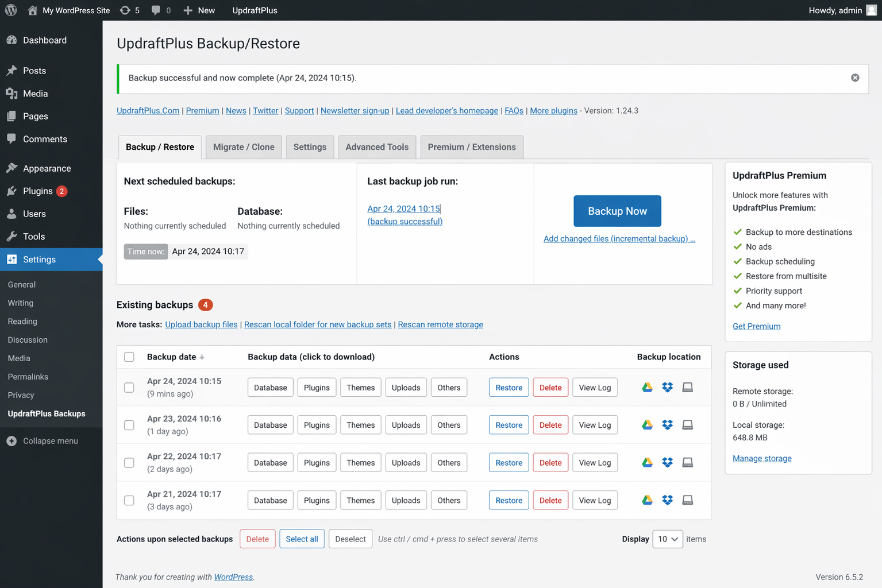Viewport: 882px width, 588px height.
Task: Click Rescan local folder for new backup sets
Action: (x=318, y=324)
